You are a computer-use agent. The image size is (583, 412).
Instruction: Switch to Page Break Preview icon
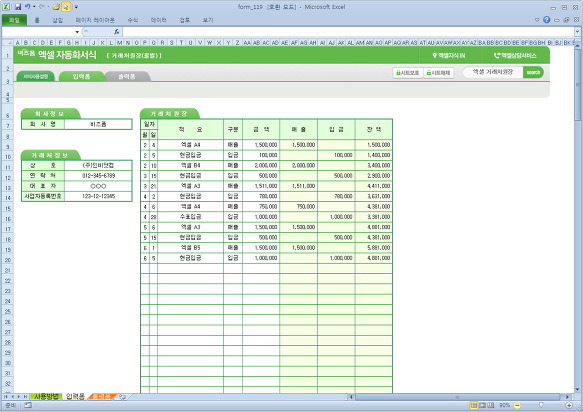point(491,405)
